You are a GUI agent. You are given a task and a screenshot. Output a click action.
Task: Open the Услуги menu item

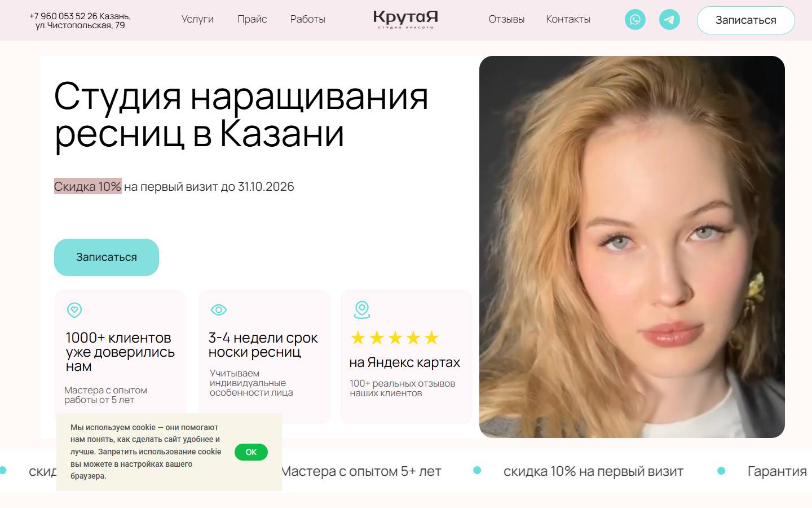pyautogui.click(x=197, y=19)
